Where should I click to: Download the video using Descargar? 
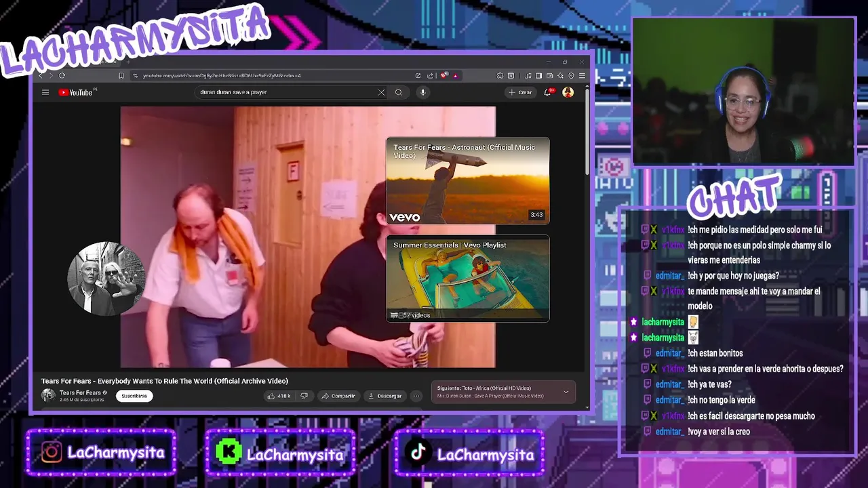[x=384, y=396]
